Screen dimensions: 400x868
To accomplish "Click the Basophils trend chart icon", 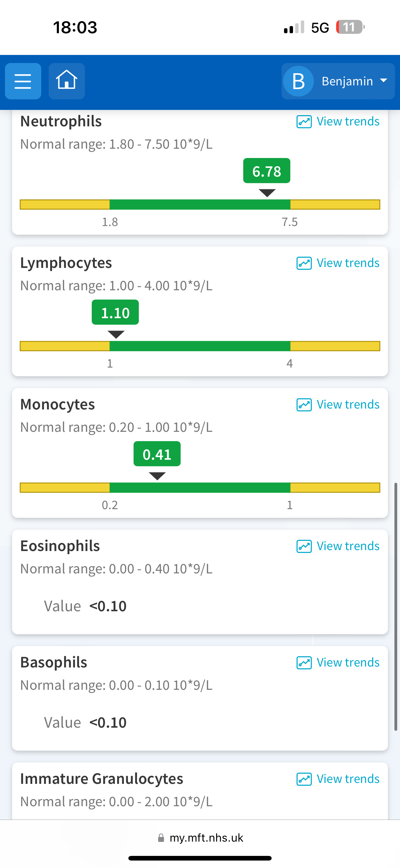I will point(304,663).
